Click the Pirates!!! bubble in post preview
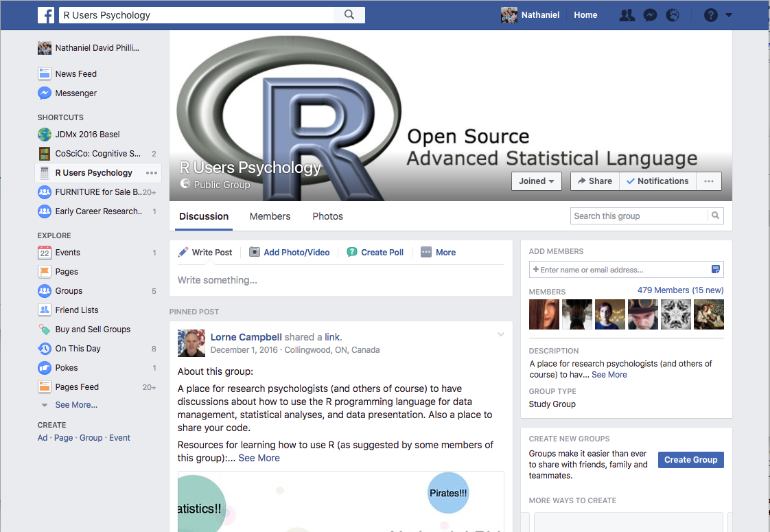 (x=448, y=493)
